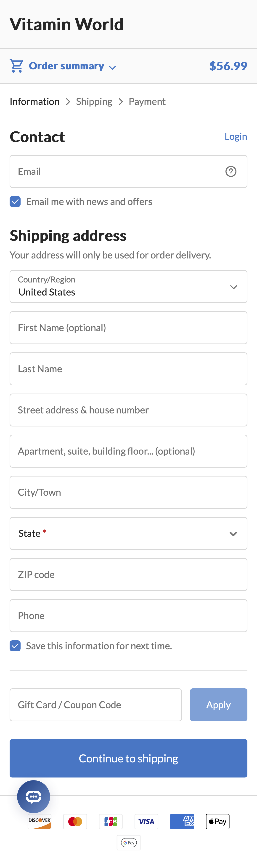
Task: Focus the ZIP code input field
Action: coord(128,575)
